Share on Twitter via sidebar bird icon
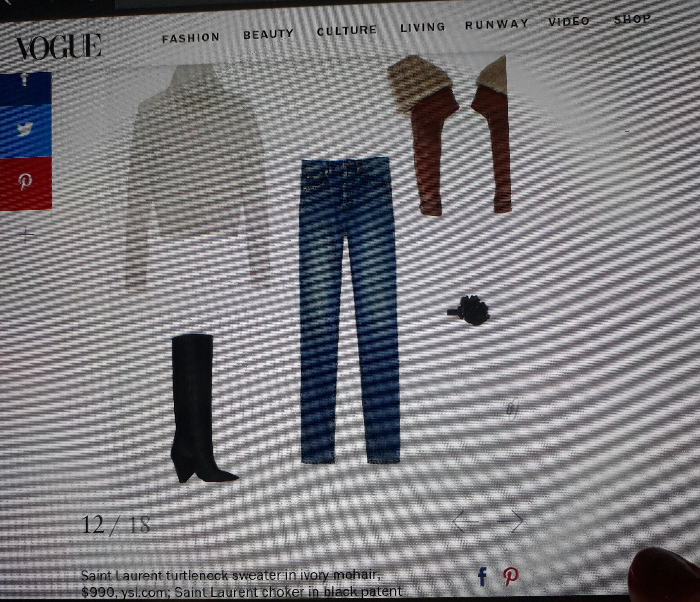 click(24, 129)
